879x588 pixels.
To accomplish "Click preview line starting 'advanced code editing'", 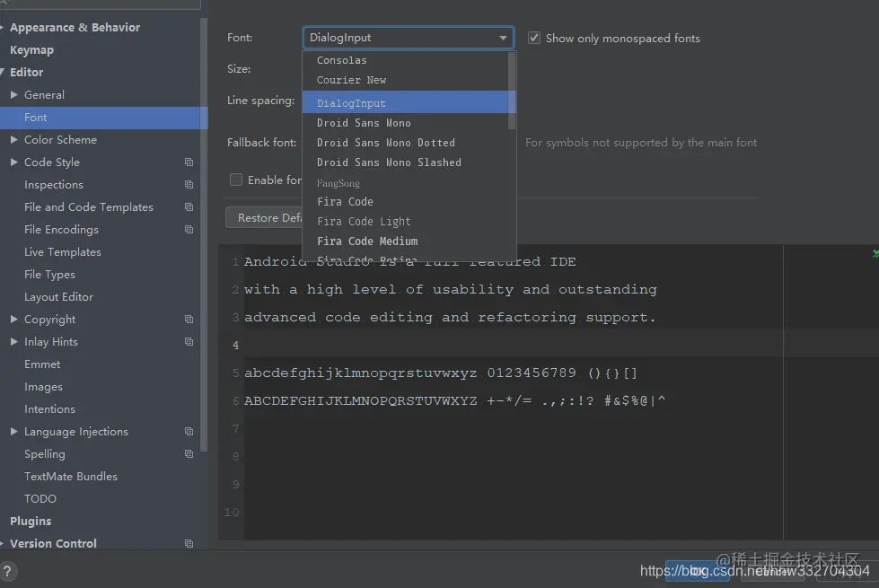I will [450, 317].
